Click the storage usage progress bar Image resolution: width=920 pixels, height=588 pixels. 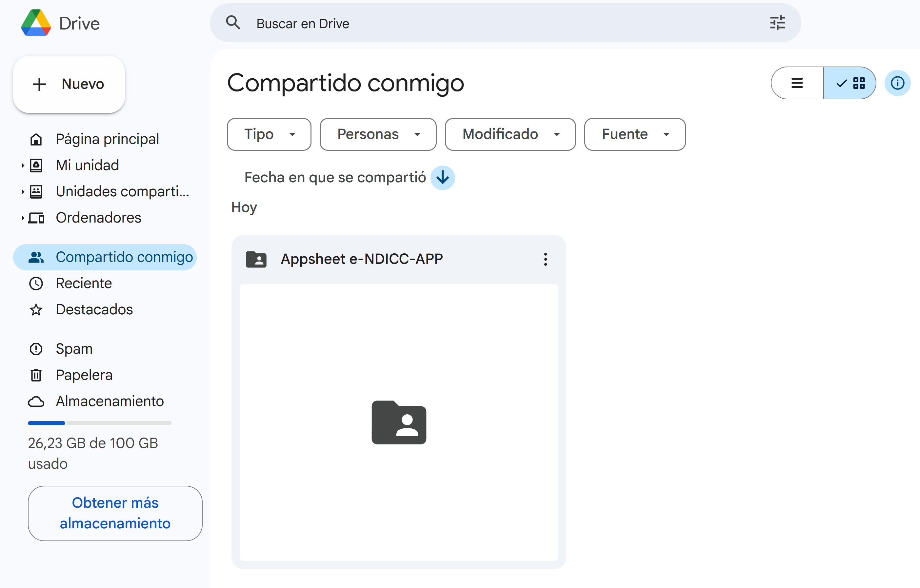tap(99, 423)
